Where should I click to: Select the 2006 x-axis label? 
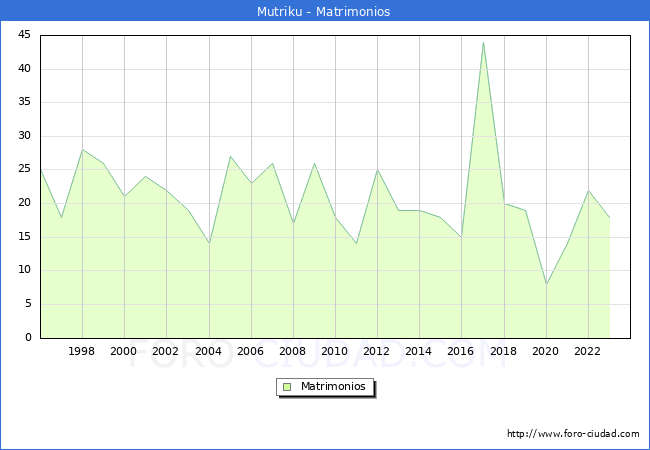pyautogui.click(x=250, y=351)
